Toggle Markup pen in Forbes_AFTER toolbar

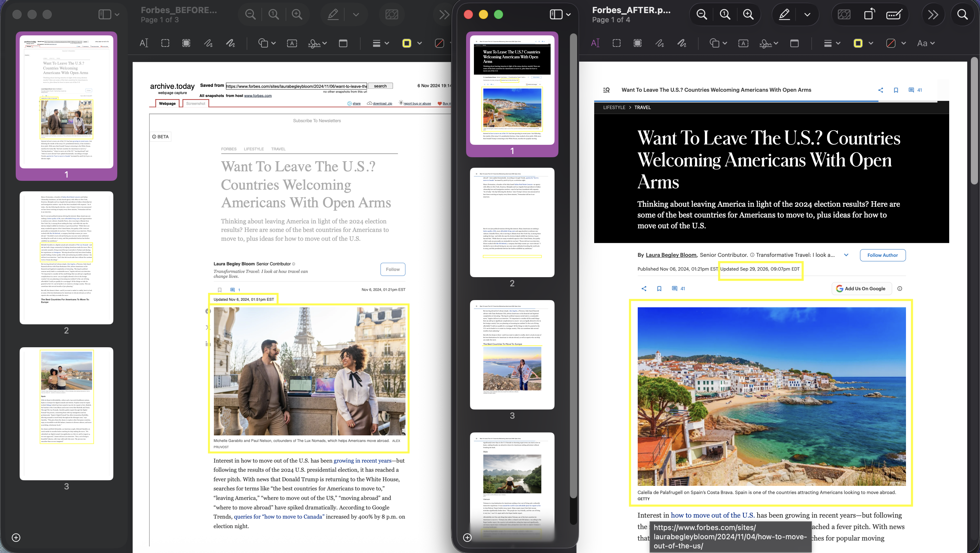pyautogui.click(x=784, y=14)
